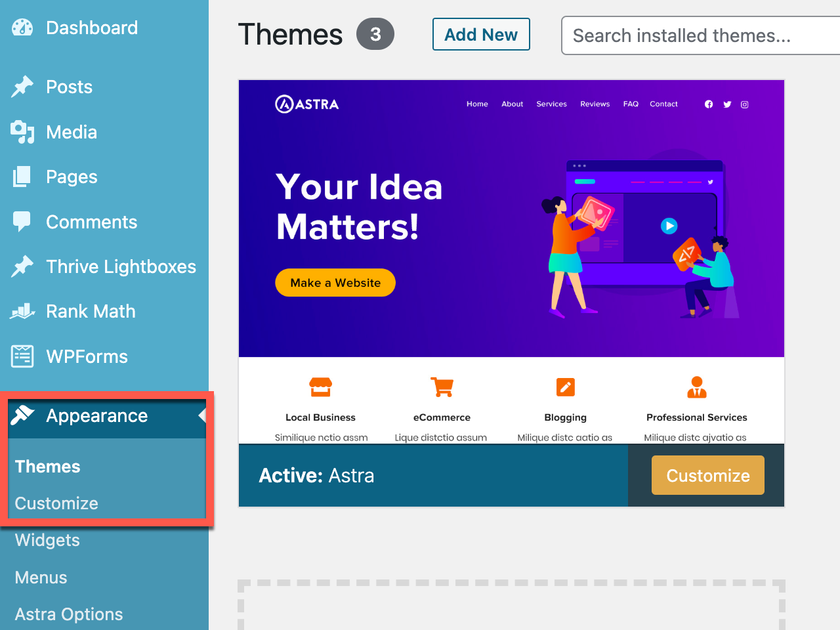Image resolution: width=840 pixels, height=630 pixels.
Task: Click the Media camera icon
Action: pyautogui.click(x=22, y=132)
